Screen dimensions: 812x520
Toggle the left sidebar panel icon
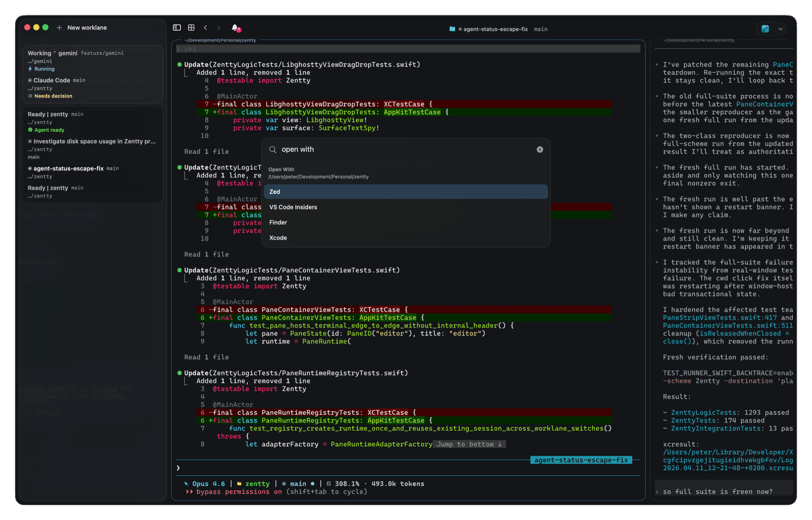click(177, 28)
